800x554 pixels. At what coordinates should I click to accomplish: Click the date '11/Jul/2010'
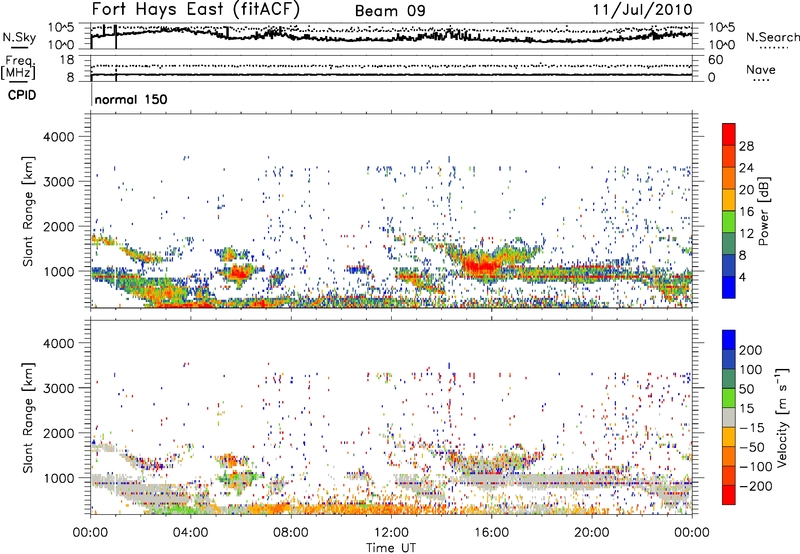pos(642,10)
